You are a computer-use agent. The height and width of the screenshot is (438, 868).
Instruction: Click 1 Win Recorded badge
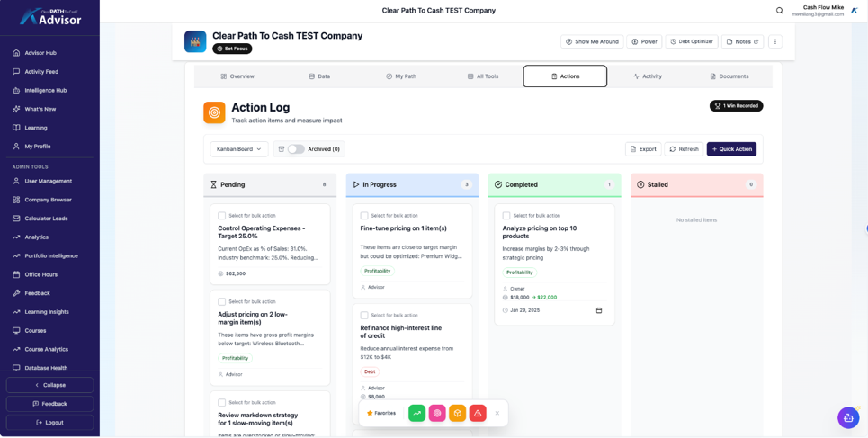pos(736,106)
